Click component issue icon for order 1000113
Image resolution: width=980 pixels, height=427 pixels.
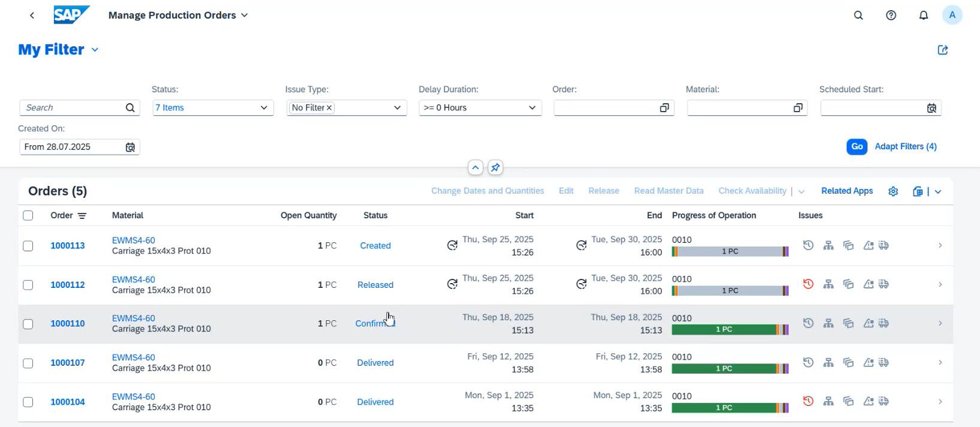[x=828, y=245]
